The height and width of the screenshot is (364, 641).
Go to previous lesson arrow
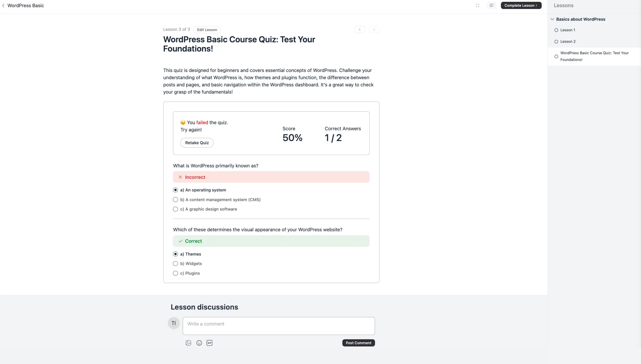360,30
